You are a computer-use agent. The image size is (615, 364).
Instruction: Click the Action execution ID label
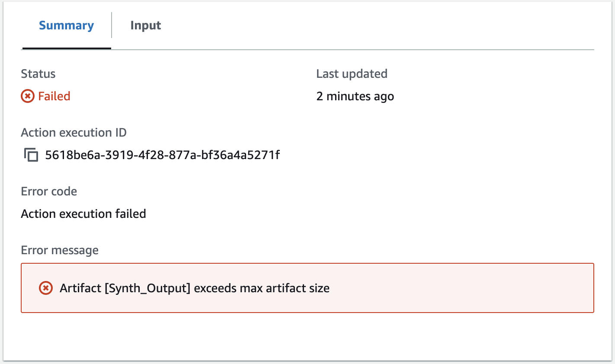click(x=74, y=133)
